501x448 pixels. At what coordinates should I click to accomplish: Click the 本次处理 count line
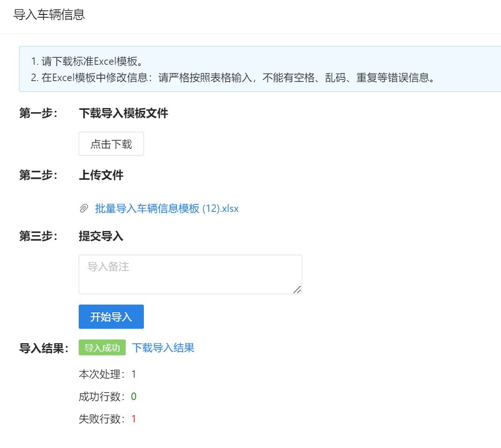click(x=108, y=374)
